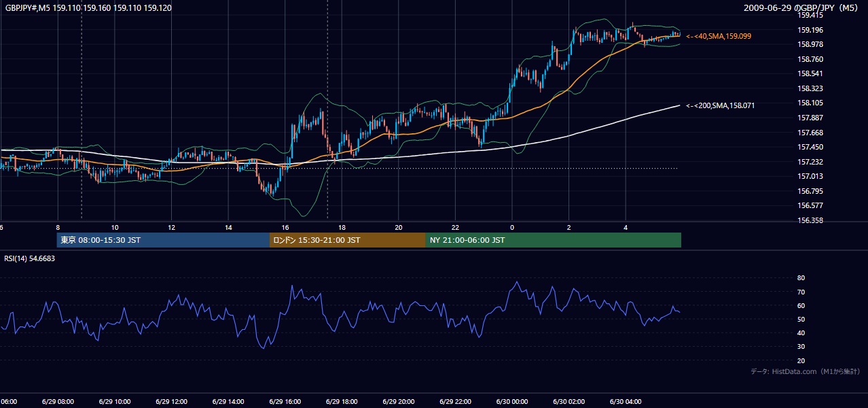Click hour tick 10 under the price chart
Viewport: 868px width, 408px height.
click(x=115, y=228)
